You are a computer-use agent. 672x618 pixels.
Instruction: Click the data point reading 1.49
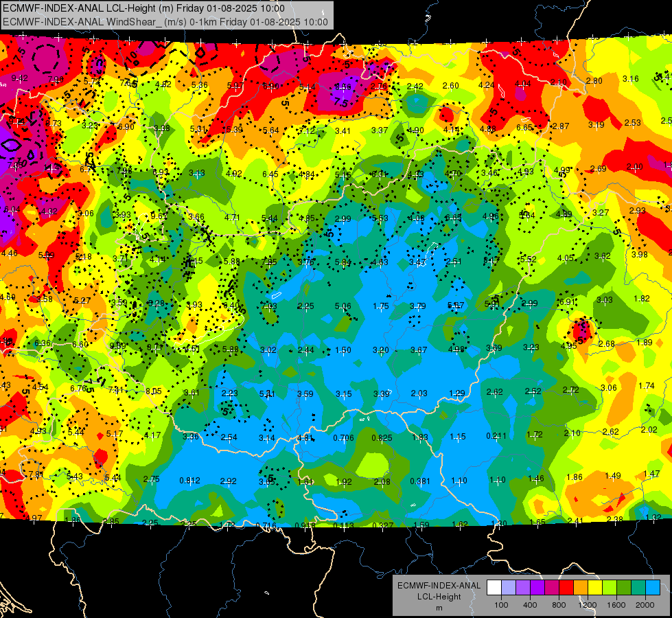(x=613, y=475)
